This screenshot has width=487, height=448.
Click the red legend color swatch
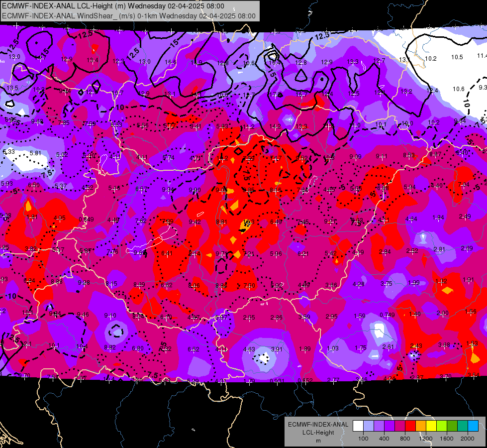pos(410,426)
